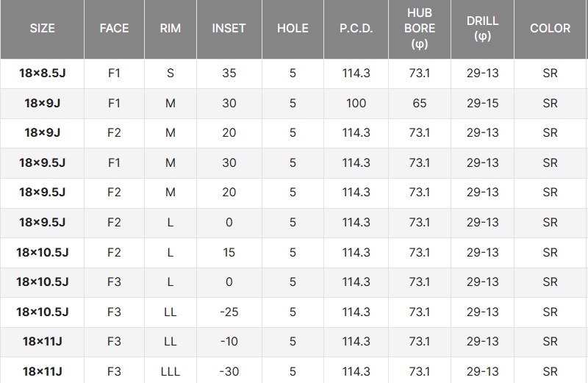Click the rim value S
Image resolution: width=588 pixels, height=383 pixels.
170,74
